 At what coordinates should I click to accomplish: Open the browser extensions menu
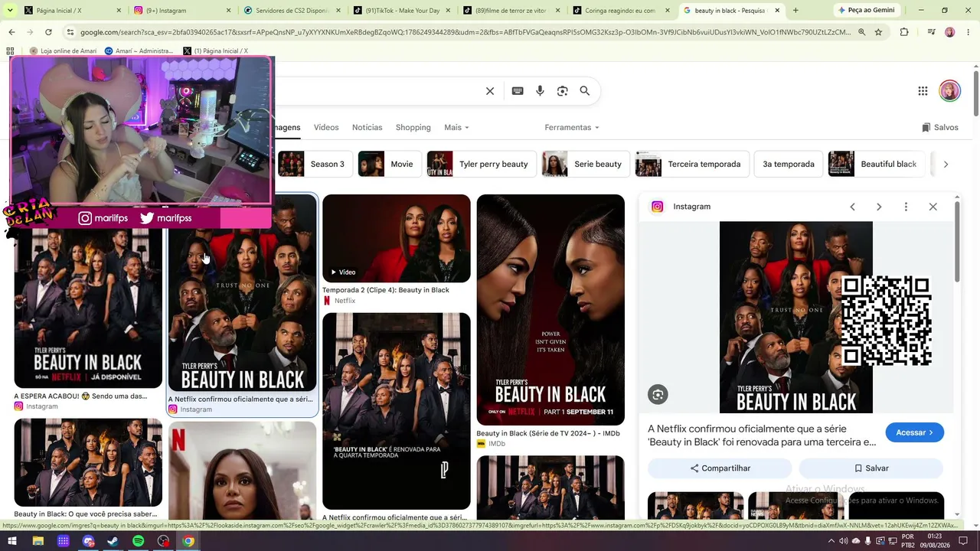[x=904, y=32]
